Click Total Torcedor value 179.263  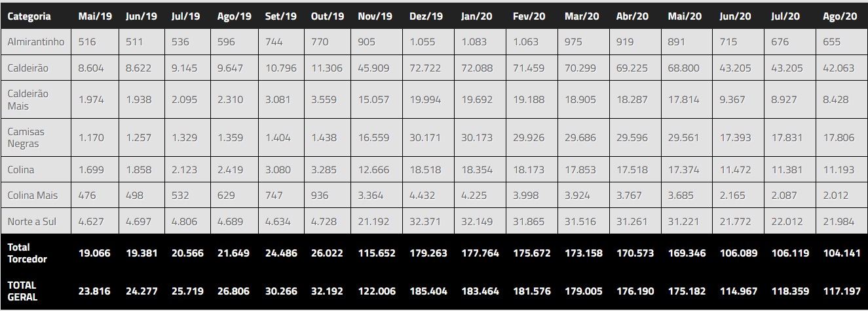426,253
